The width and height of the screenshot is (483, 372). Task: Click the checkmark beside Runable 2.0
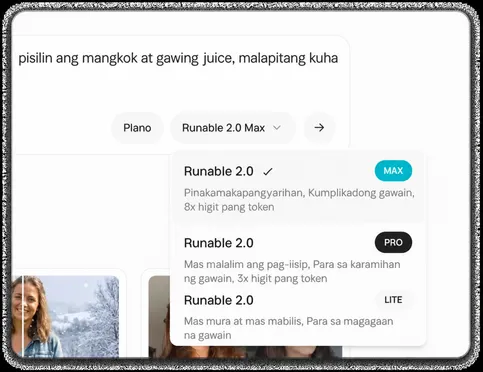(268, 172)
